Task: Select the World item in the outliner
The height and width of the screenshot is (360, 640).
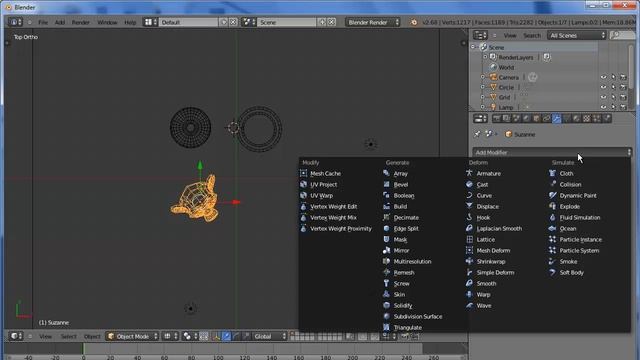Action: (x=506, y=67)
